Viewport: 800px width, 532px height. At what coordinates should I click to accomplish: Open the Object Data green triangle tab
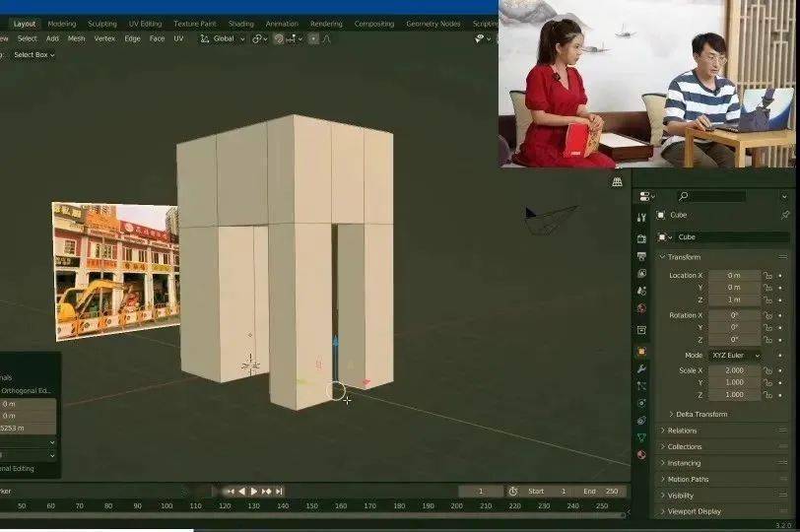tap(641, 437)
